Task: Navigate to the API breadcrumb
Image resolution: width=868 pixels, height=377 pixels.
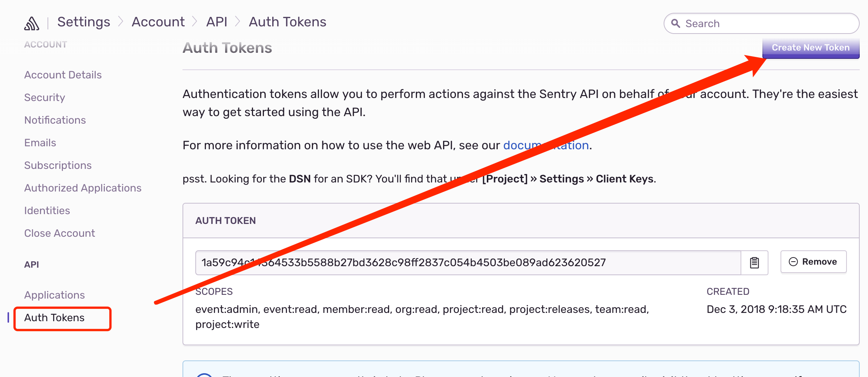Action: point(216,21)
